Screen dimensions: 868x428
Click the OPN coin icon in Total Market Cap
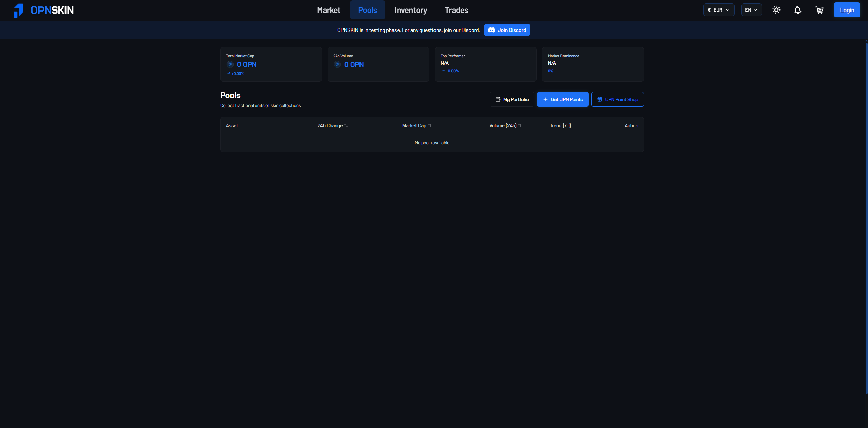pos(230,64)
